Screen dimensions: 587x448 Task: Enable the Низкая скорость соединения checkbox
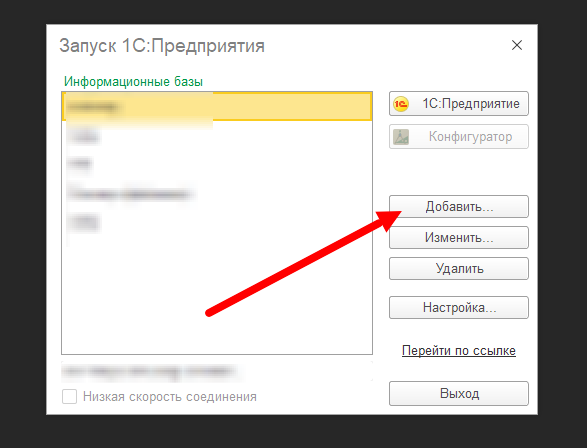(x=70, y=397)
